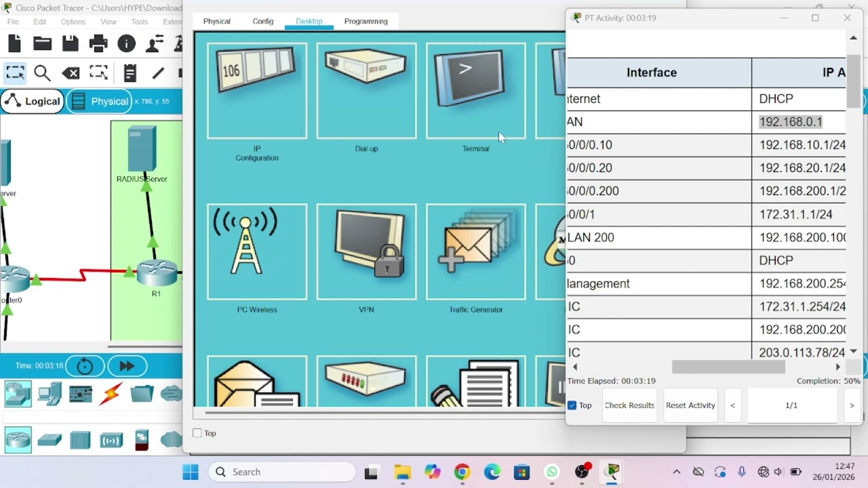Viewport: 868px width, 488px height.
Task: Go to next activity page
Action: tap(852, 405)
